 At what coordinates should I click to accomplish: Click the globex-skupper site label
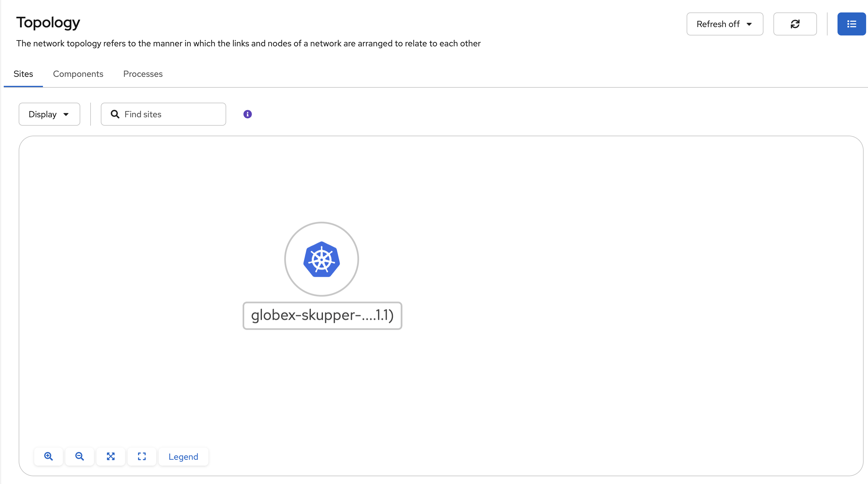tap(322, 316)
